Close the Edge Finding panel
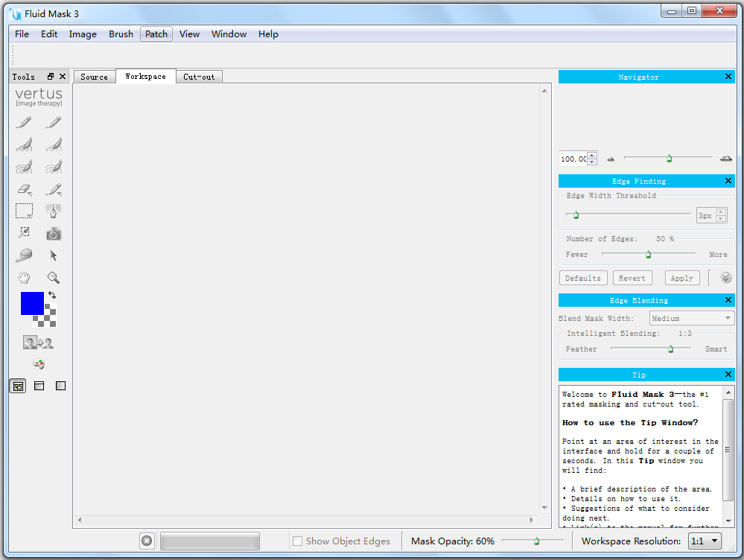The height and width of the screenshot is (560, 744). pos(728,181)
